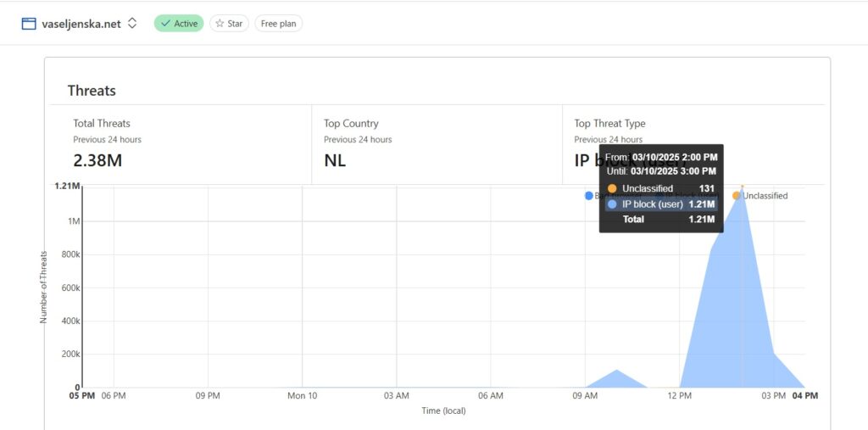This screenshot has height=430, width=868.
Task: Select the Free plan badge
Action: click(278, 23)
